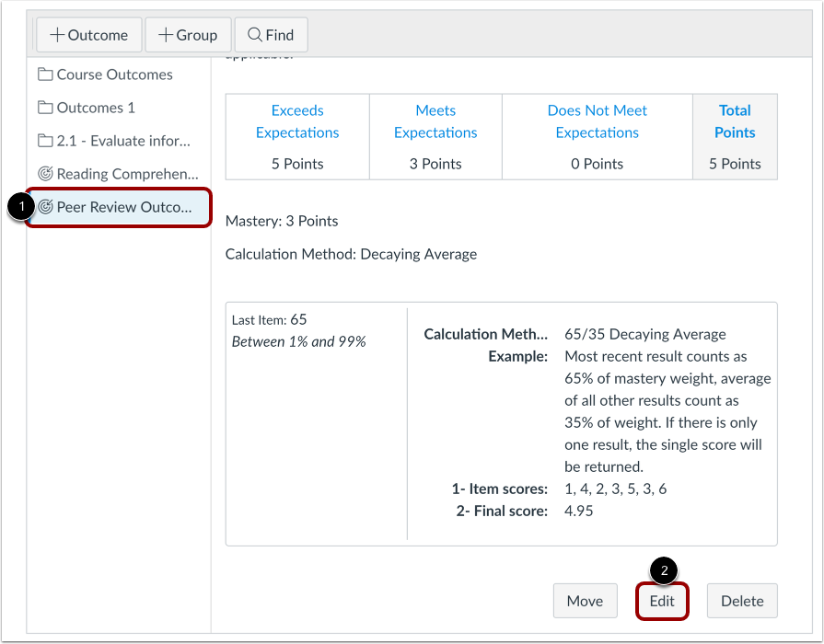Click the Course Outcomes folder icon
The height and width of the screenshot is (644, 824).
coord(45,75)
